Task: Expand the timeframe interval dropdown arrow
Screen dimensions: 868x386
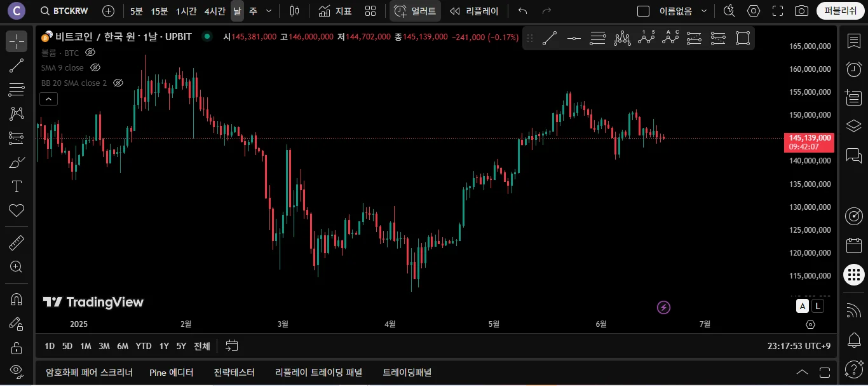Action: 269,11
